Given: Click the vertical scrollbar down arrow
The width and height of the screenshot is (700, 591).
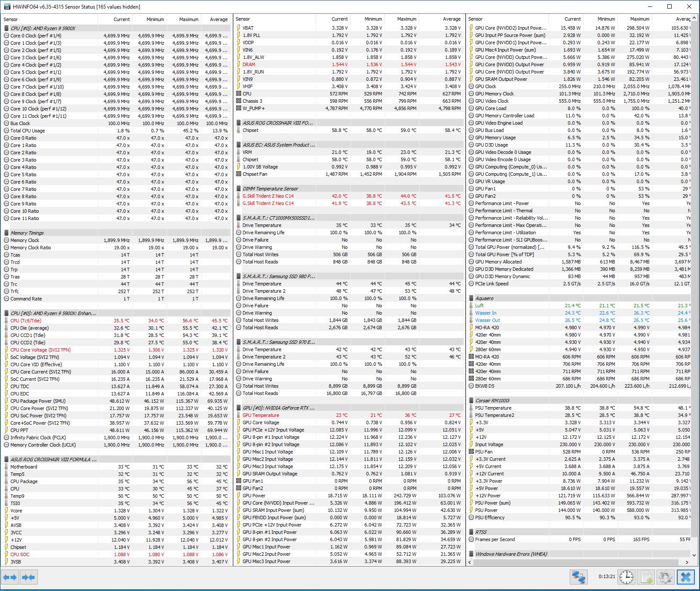Looking at the screenshot, I should 694,555.
